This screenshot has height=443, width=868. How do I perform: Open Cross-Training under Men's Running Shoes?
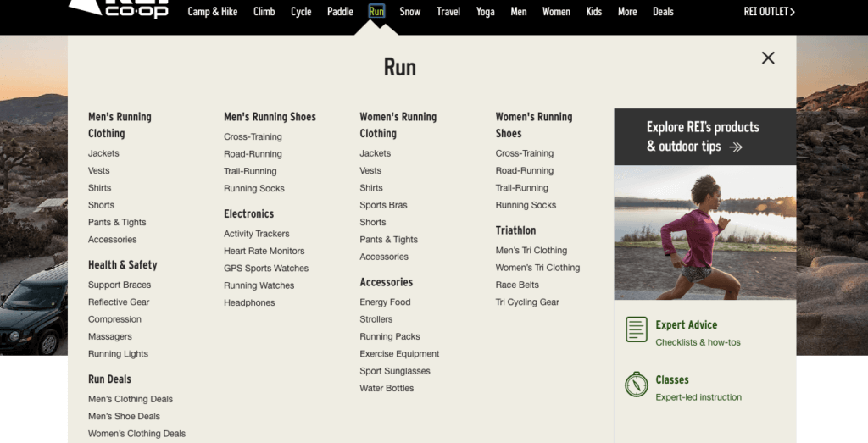tap(253, 136)
